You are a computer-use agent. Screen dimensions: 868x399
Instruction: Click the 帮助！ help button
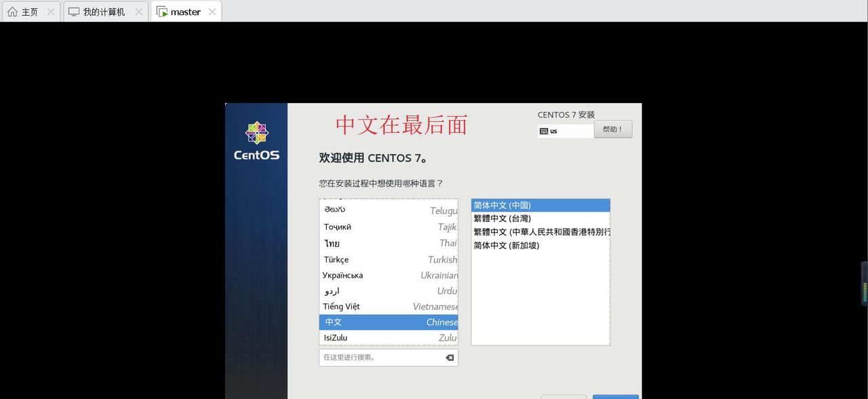point(612,129)
